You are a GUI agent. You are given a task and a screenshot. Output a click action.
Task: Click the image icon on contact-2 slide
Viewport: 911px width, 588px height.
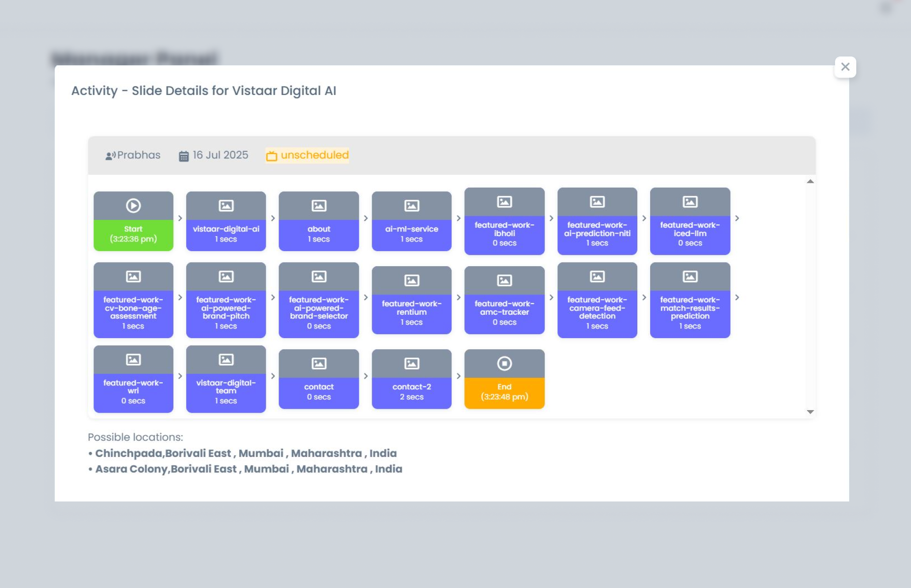coord(411,363)
